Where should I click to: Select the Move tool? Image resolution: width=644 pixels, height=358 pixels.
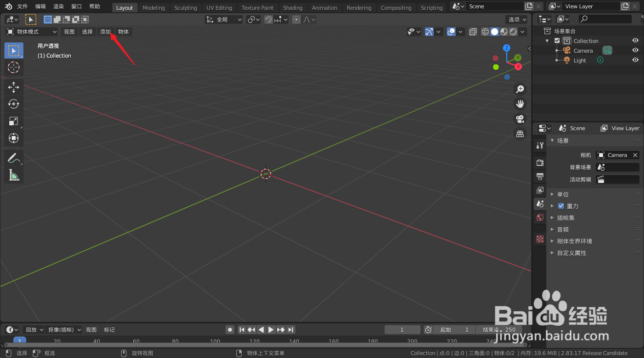(x=14, y=87)
